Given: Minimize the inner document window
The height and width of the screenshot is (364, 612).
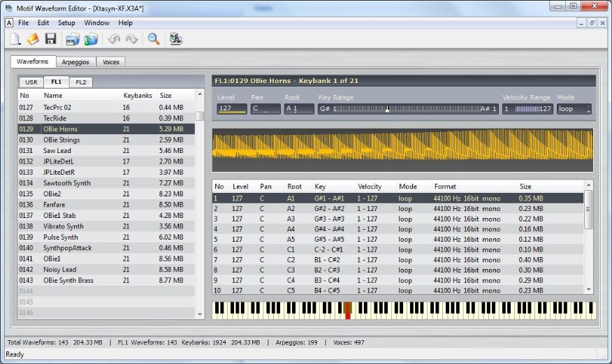Looking at the screenshot, I should pyautogui.click(x=581, y=24).
